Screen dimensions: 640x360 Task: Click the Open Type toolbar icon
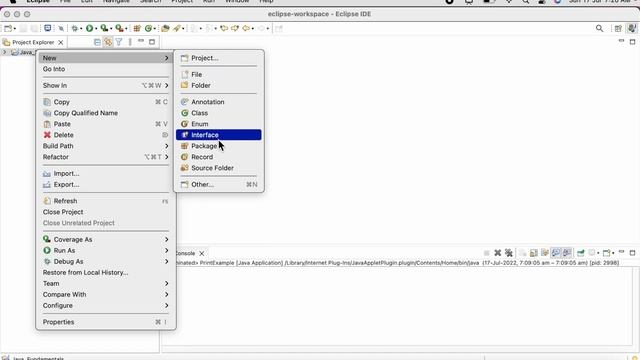(165, 28)
